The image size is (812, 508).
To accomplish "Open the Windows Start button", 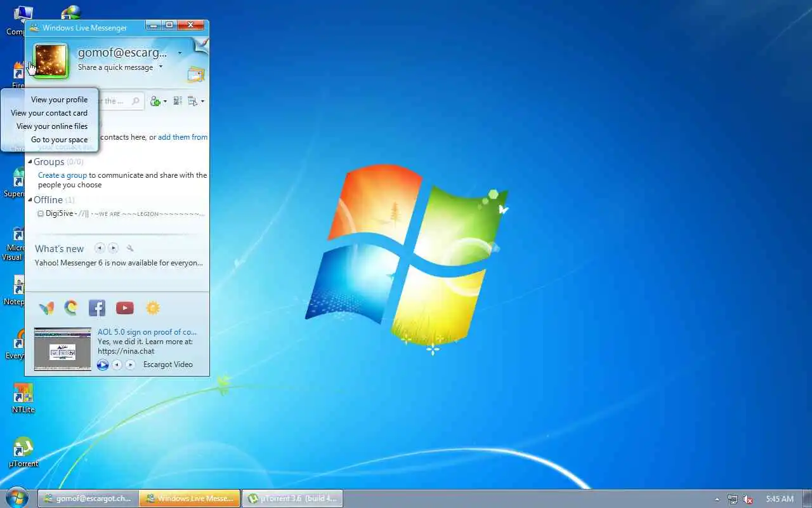I will 17,497.
